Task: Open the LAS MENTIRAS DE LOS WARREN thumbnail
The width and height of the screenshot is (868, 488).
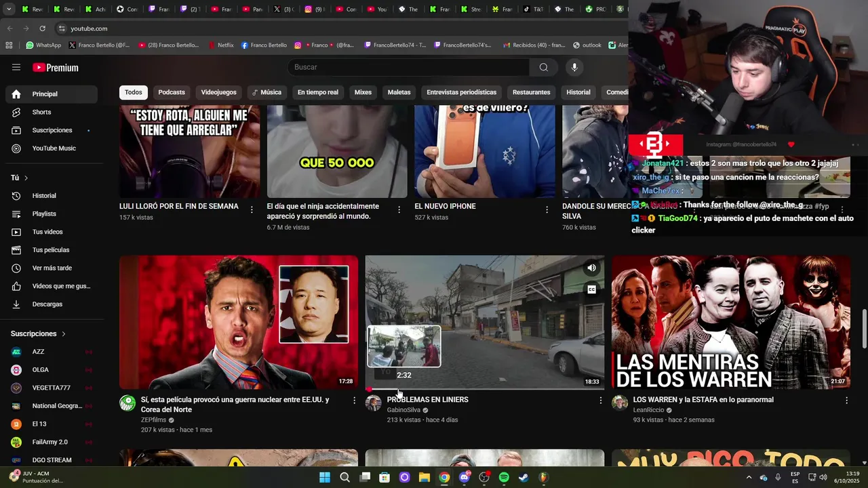Action: (x=731, y=323)
